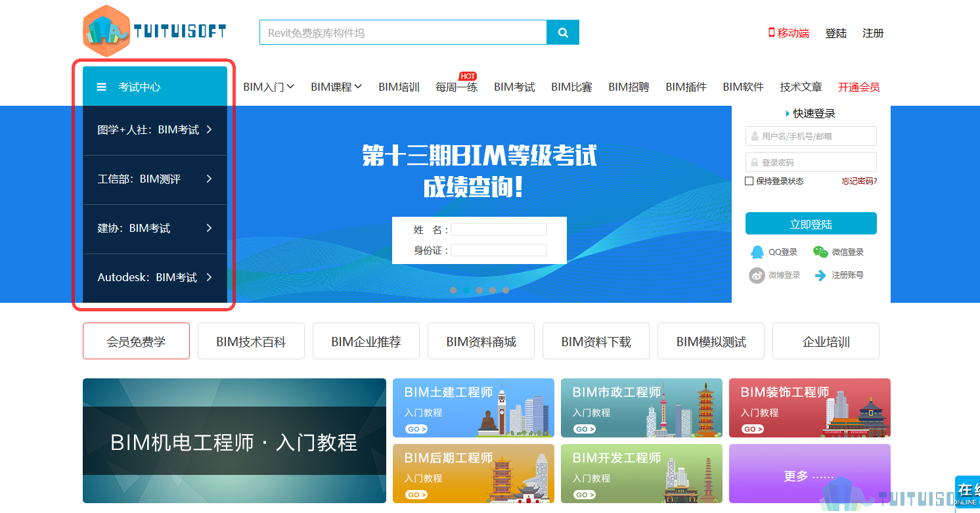Click the GO badge on BIM开发工程师 card
The width and height of the screenshot is (980, 513).
[x=585, y=495]
